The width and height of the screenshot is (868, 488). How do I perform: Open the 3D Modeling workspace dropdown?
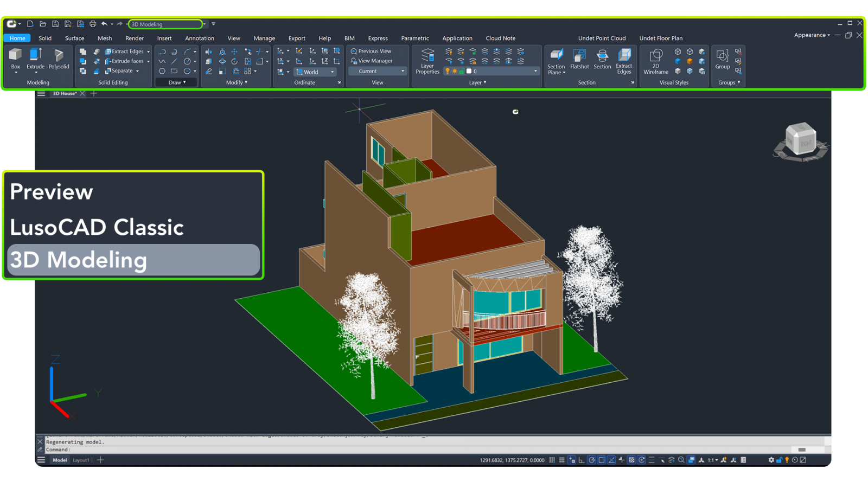pos(204,24)
